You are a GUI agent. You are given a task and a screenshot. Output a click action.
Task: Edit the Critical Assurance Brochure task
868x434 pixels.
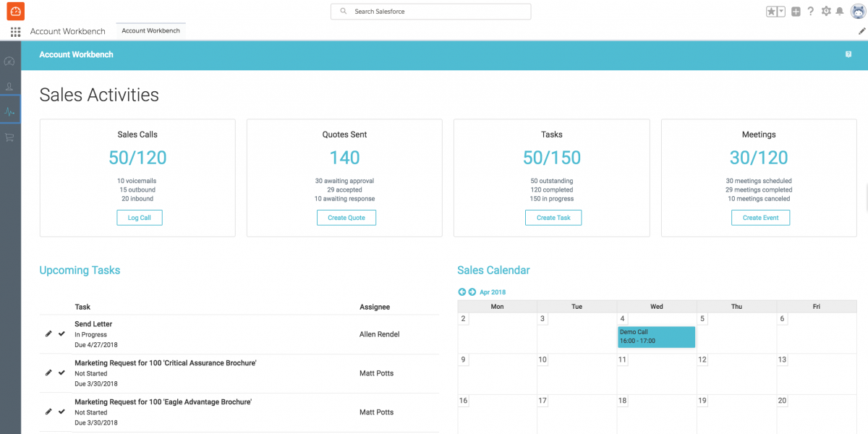pos(48,373)
